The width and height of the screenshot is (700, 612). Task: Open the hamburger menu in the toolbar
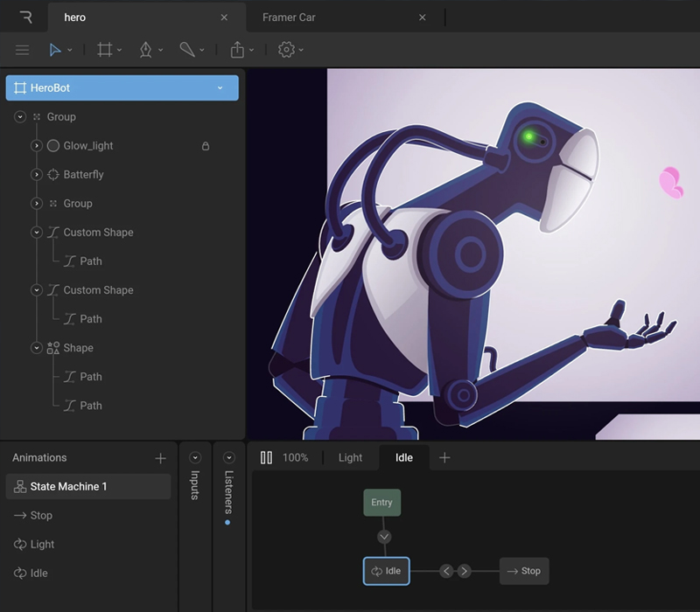(x=22, y=50)
